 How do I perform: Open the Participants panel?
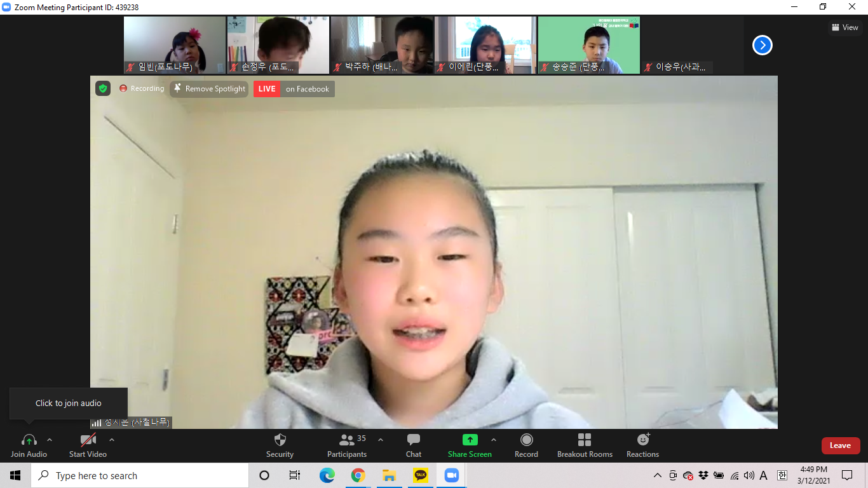[347, 440]
